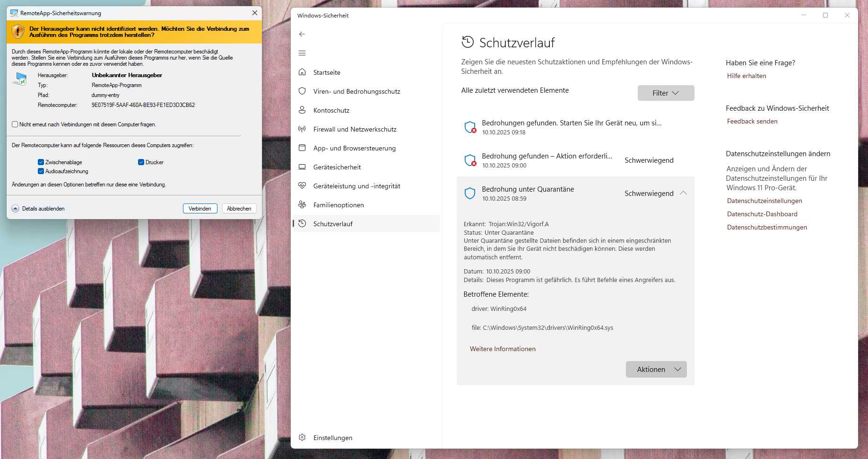Click the 'Datum: 10.10.2025 09:00' text

click(x=497, y=271)
